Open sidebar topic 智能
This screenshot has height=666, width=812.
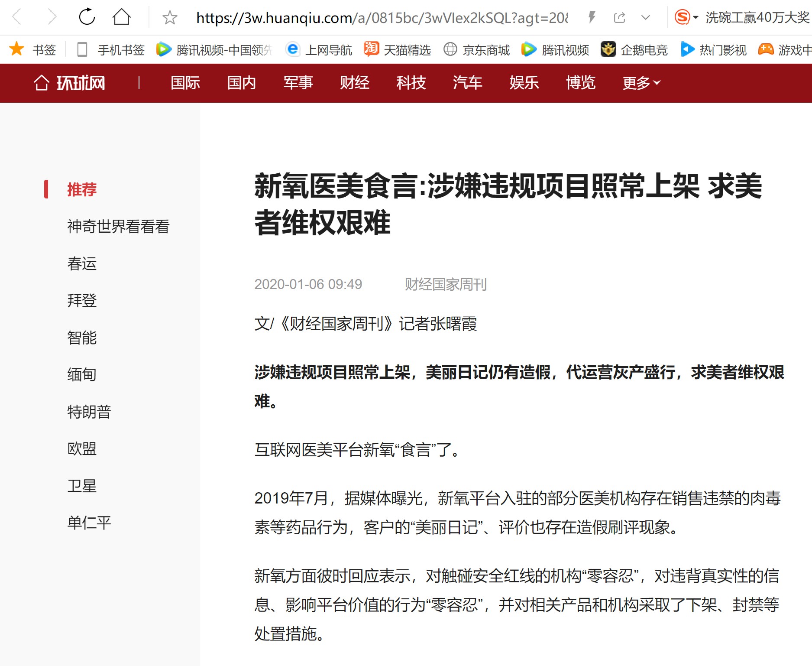[x=82, y=338]
